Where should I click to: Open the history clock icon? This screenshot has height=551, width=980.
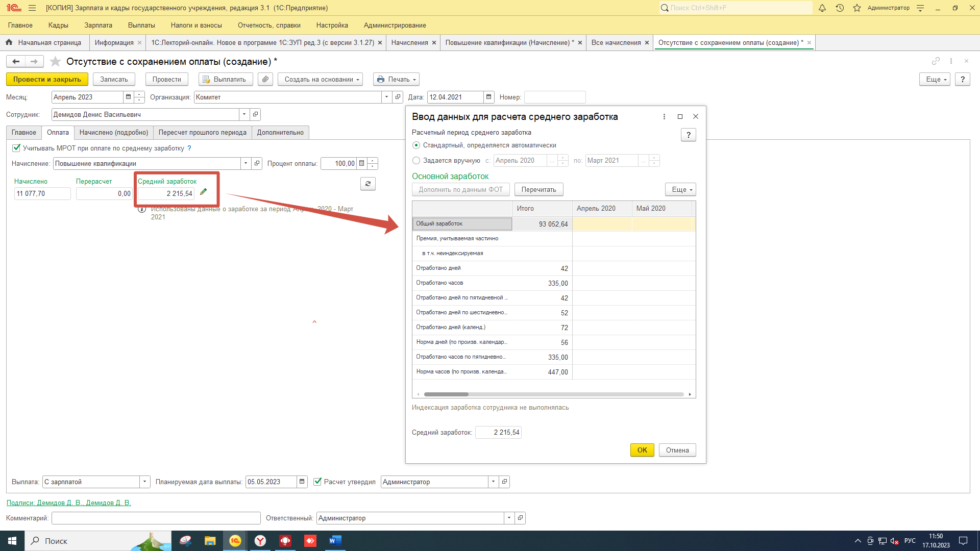840,8
